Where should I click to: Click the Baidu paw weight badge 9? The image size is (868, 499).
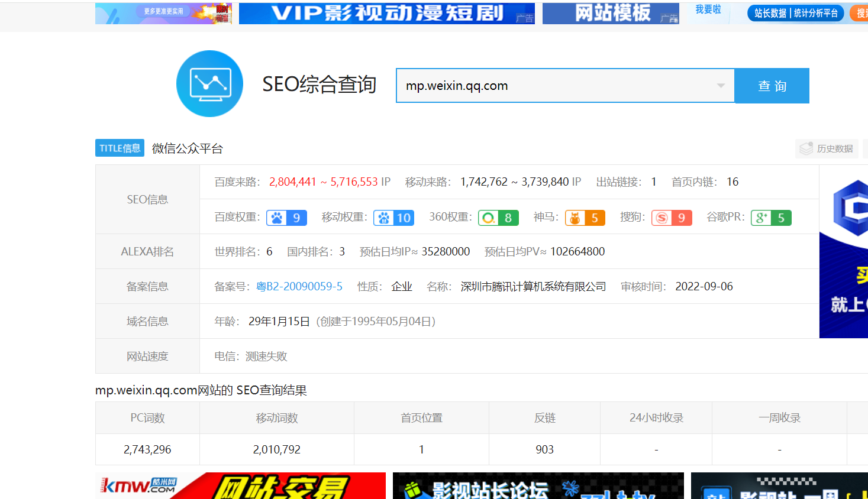tap(286, 218)
